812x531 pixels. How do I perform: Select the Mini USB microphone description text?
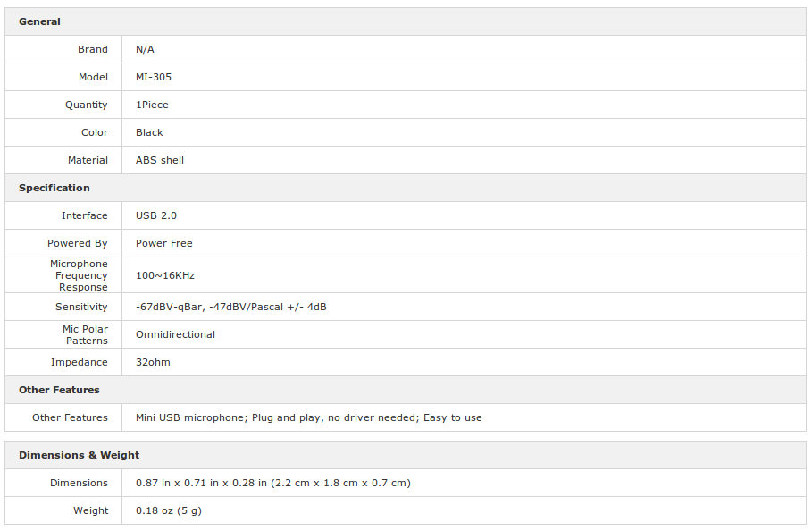tap(309, 417)
